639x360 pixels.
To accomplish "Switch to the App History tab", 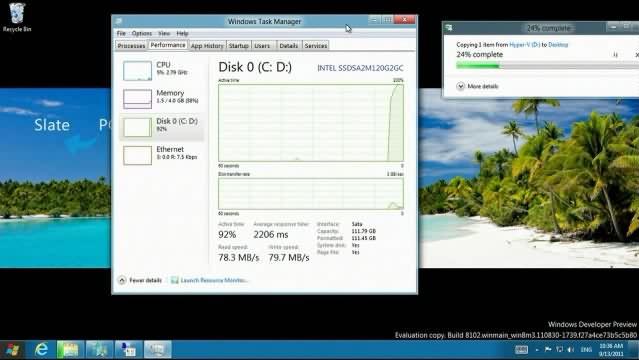I will (207, 46).
